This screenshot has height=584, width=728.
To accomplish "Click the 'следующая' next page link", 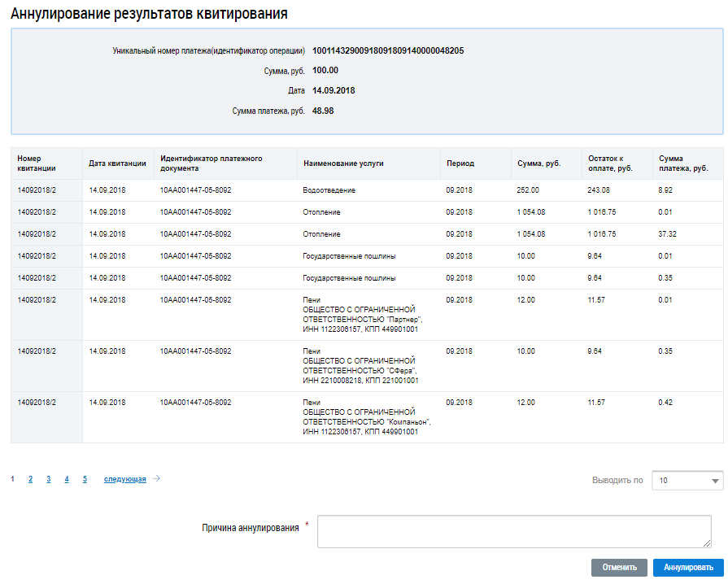I will coord(124,479).
